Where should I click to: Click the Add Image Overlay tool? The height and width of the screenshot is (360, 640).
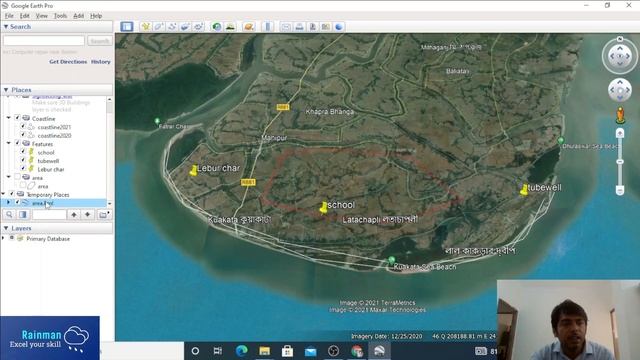(185, 27)
